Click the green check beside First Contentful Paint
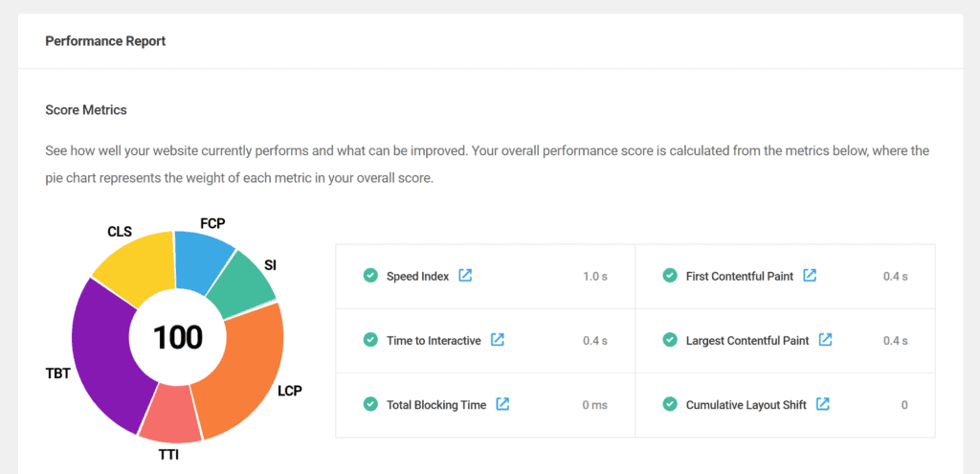This screenshot has width=980, height=474. click(670, 276)
